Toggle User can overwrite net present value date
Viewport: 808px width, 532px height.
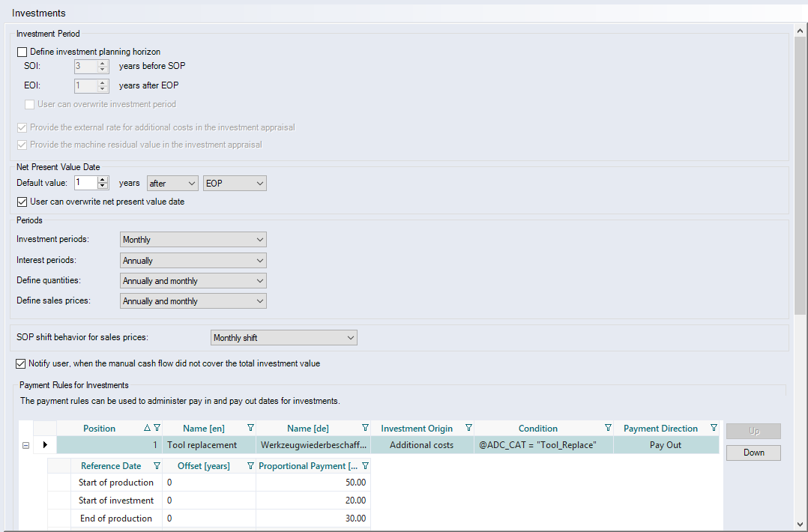click(22, 202)
